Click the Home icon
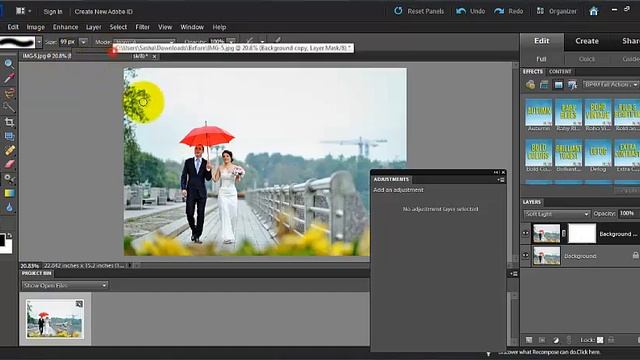Viewport: 640px width, 360px height. point(593,11)
